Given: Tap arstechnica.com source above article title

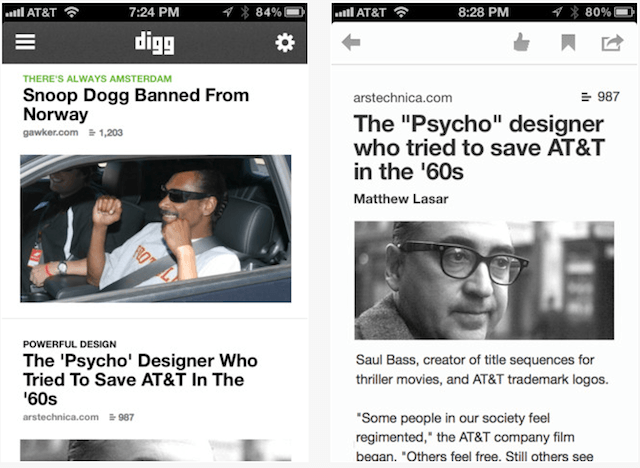Looking at the screenshot, I should [403, 98].
